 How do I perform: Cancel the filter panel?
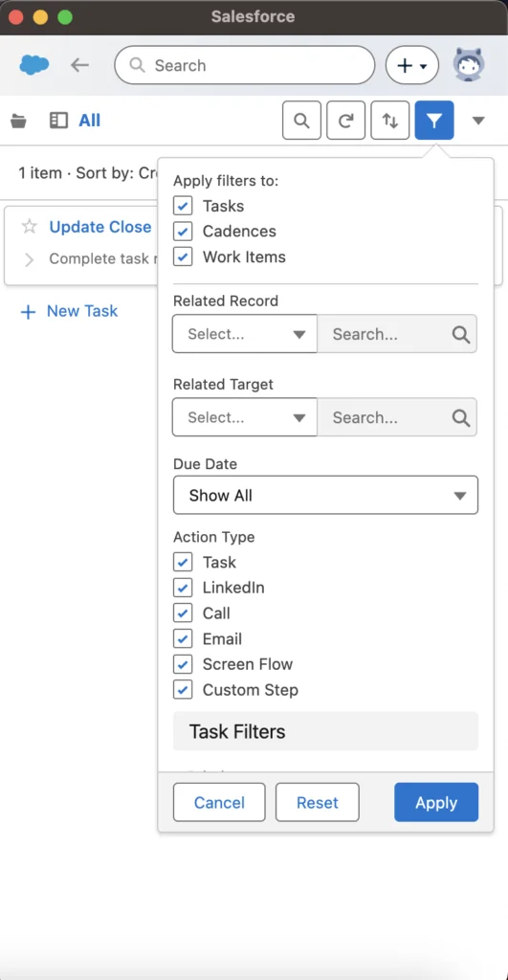[219, 802]
